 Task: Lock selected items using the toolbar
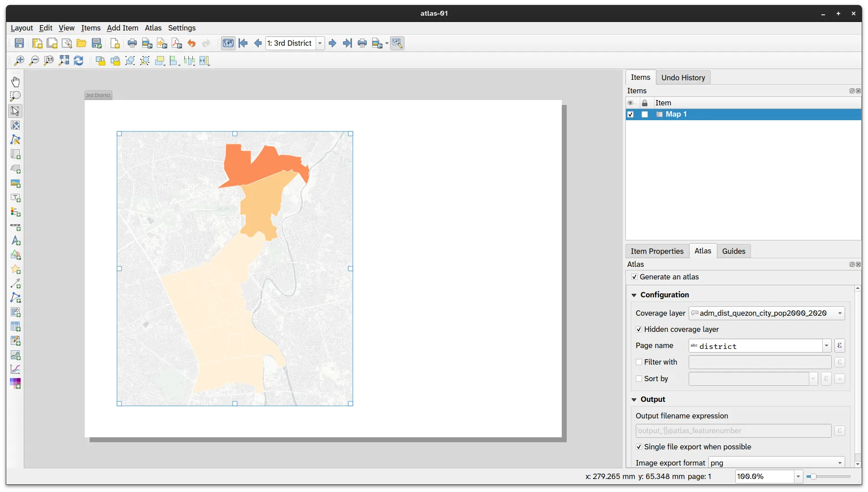[x=100, y=61]
